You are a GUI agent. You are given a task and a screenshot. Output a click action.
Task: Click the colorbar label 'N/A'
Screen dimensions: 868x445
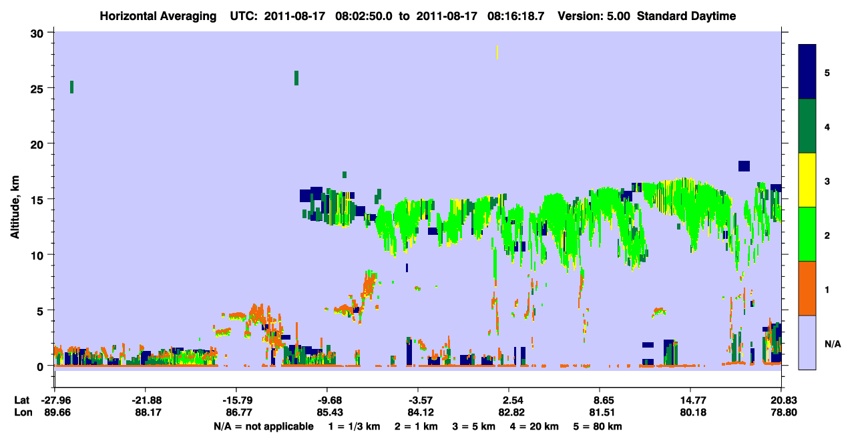tap(833, 344)
